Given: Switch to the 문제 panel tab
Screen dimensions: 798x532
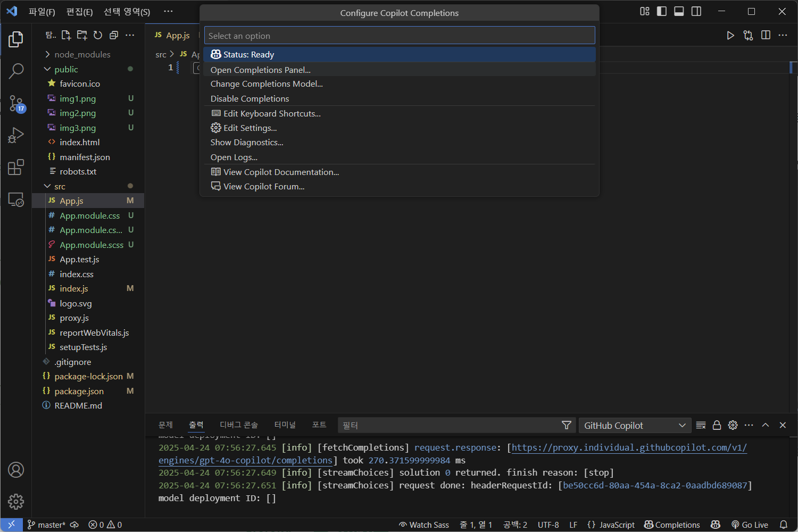Looking at the screenshot, I should pyautogui.click(x=165, y=425).
